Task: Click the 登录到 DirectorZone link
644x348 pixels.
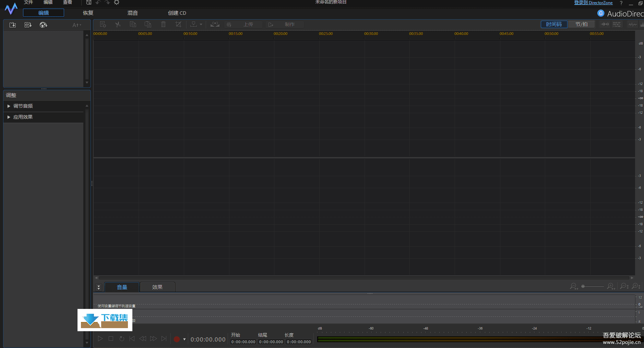Action: (593, 3)
